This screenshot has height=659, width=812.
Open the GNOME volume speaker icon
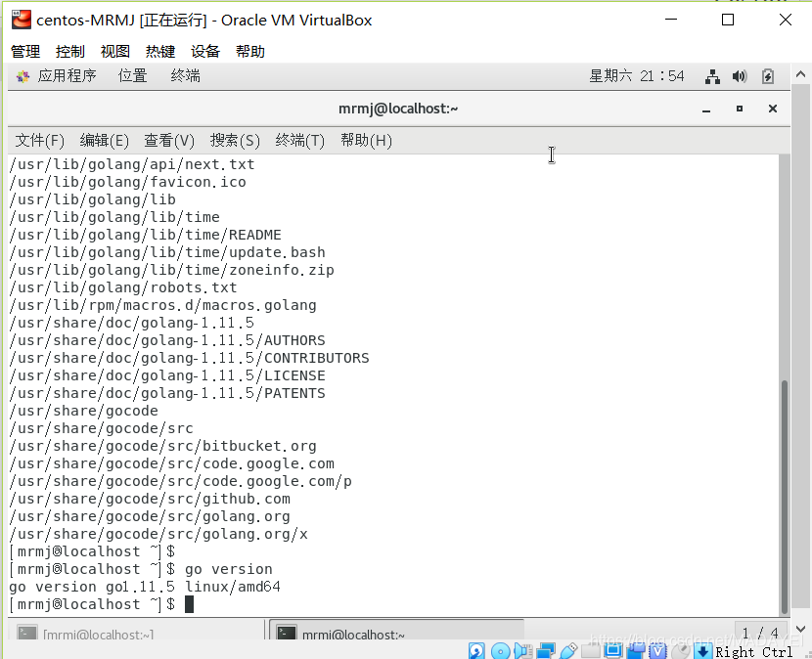tap(740, 76)
